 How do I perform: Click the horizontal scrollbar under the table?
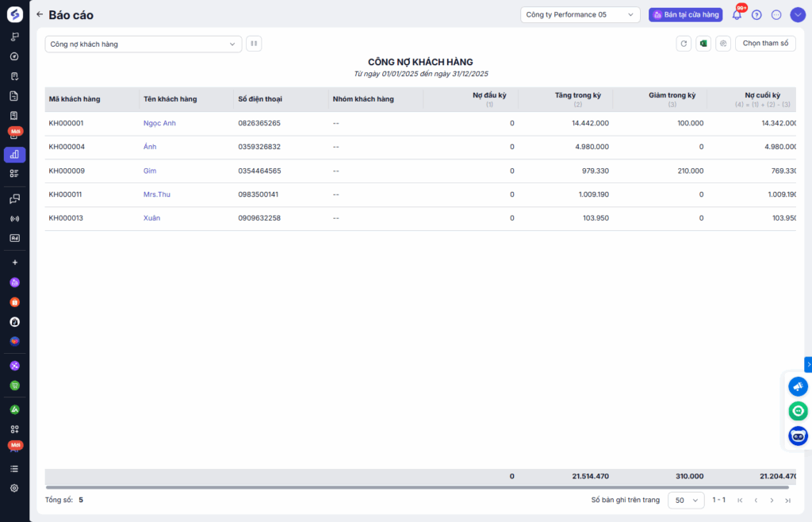tap(416, 487)
